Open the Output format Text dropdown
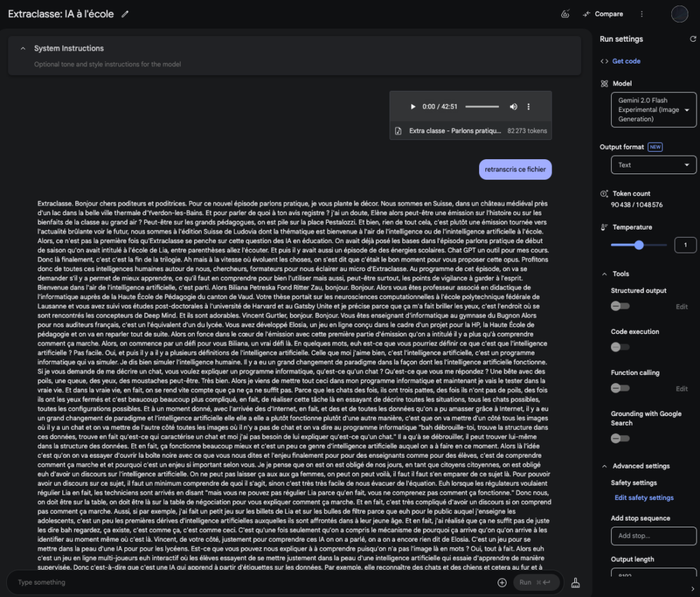This screenshot has height=597, width=700. (653, 165)
